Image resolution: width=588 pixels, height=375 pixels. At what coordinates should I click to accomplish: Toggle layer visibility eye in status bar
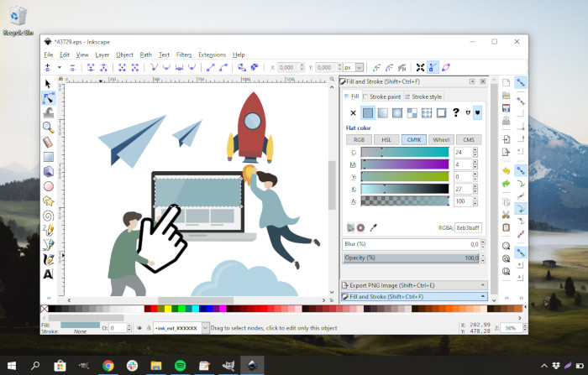[x=139, y=328]
